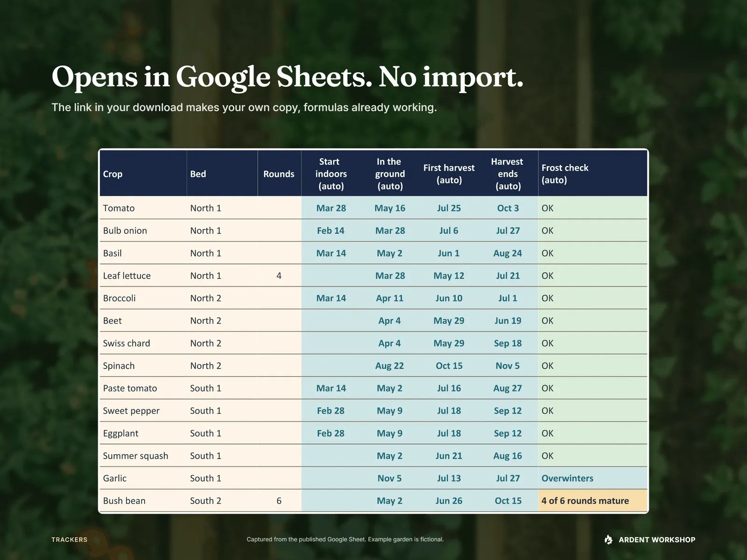Click Rounds value 4 for Leaf lettuce
The height and width of the screenshot is (560, 747).
click(279, 276)
